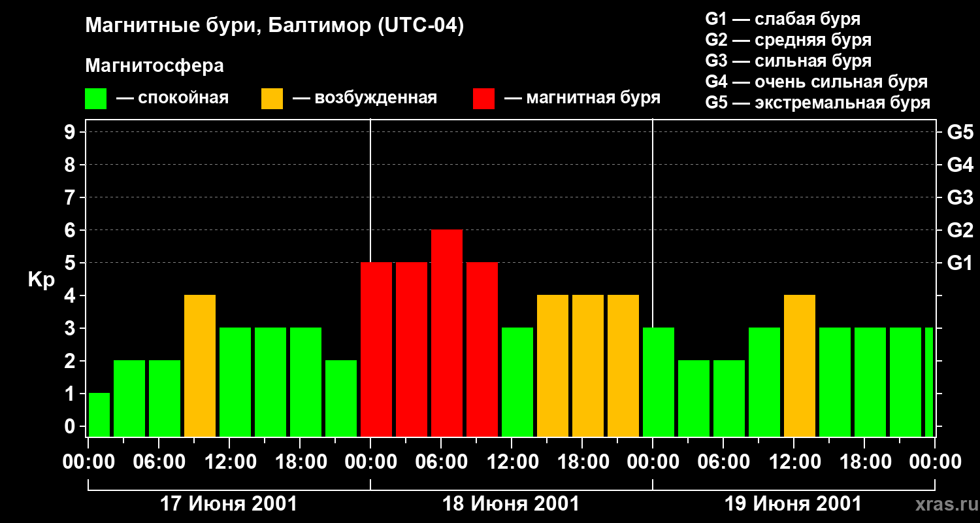
Task: Select the orange bar on 17 June
Action: (x=200, y=366)
